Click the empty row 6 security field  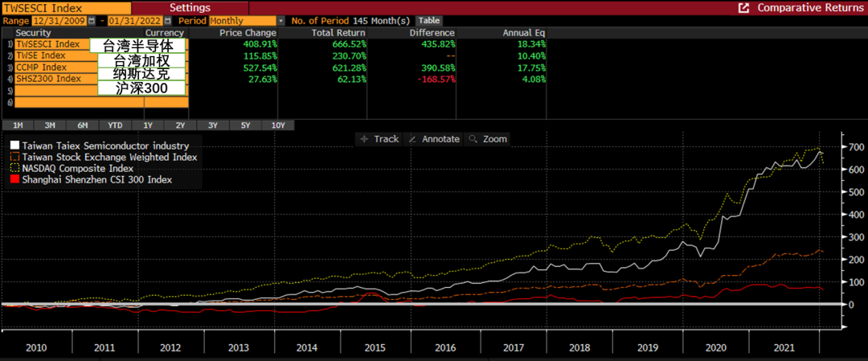pyautogui.click(x=79, y=102)
